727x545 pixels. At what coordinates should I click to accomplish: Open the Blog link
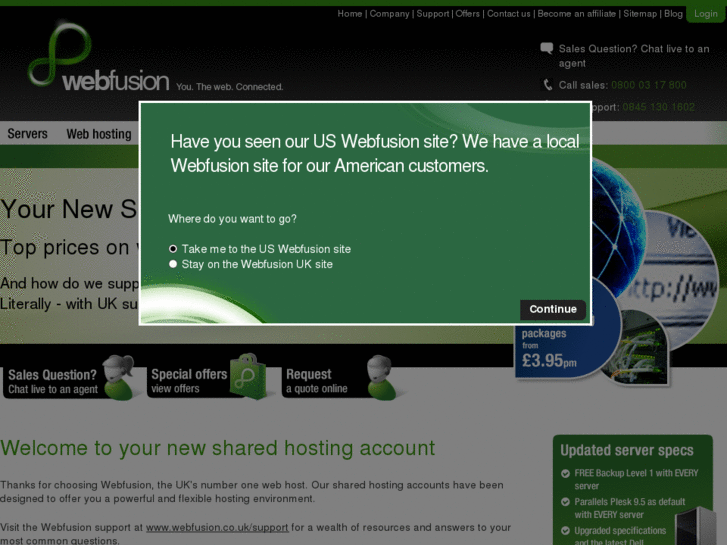tap(673, 14)
